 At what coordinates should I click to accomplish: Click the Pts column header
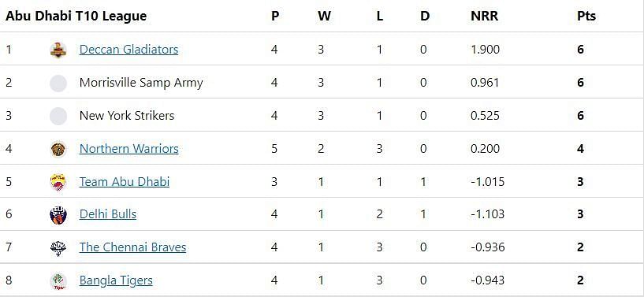(x=586, y=16)
